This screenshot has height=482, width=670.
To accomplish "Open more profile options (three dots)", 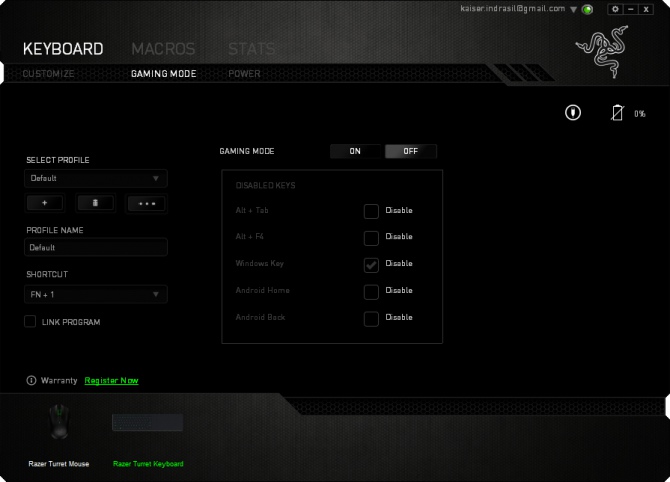I will click(146, 203).
